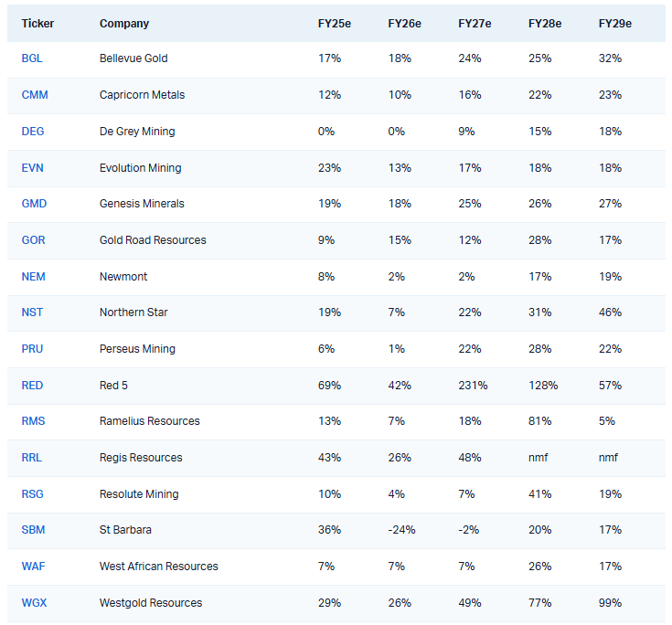Image resolution: width=672 pixels, height=625 pixels.
Task: Open the NEM ticker link
Action: [33, 276]
